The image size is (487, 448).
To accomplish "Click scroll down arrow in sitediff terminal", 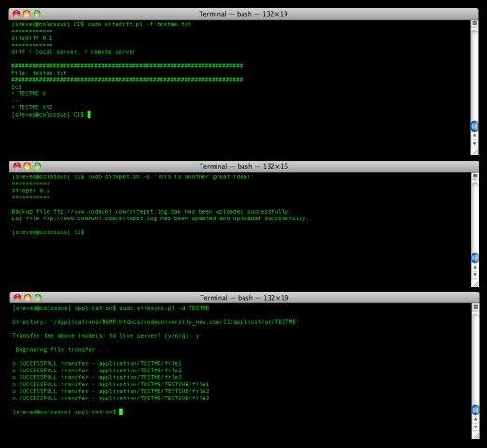I will tap(475, 144).
